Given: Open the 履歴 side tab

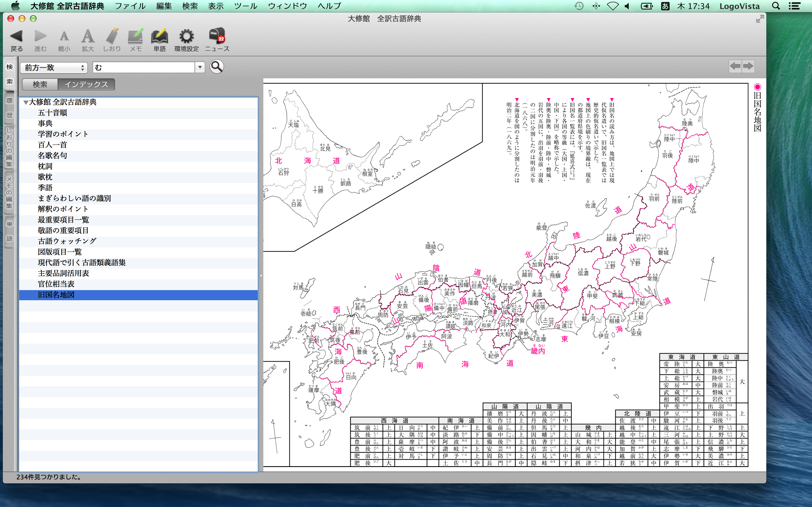Looking at the screenshot, I should [9, 108].
